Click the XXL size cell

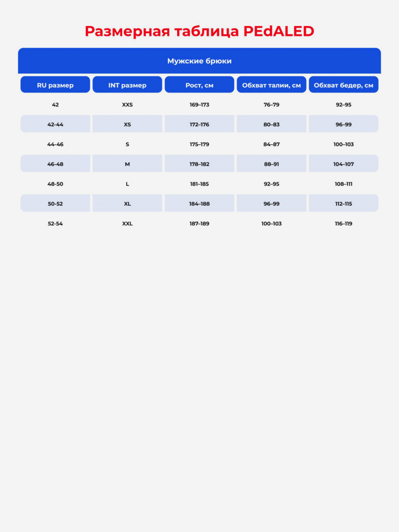(x=127, y=223)
